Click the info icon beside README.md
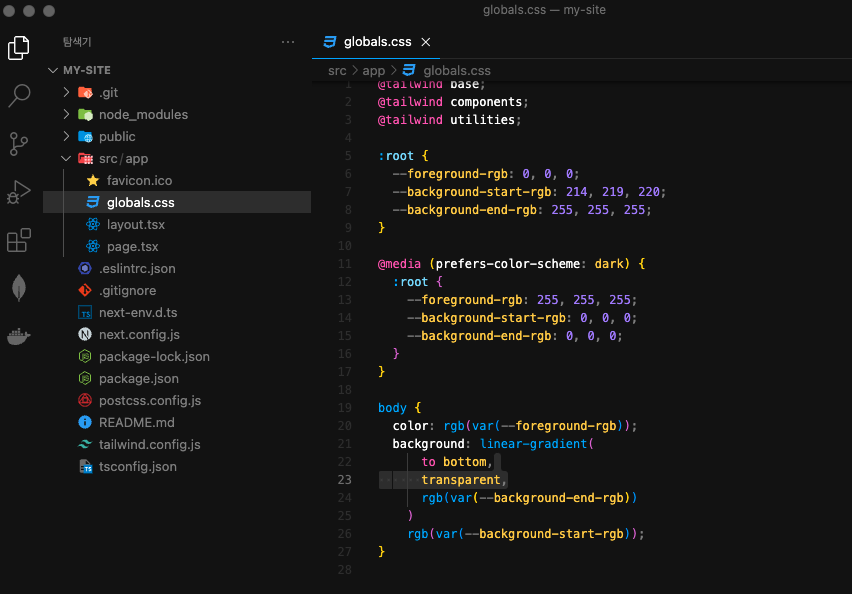This screenshot has width=852, height=594. pyautogui.click(x=85, y=422)
